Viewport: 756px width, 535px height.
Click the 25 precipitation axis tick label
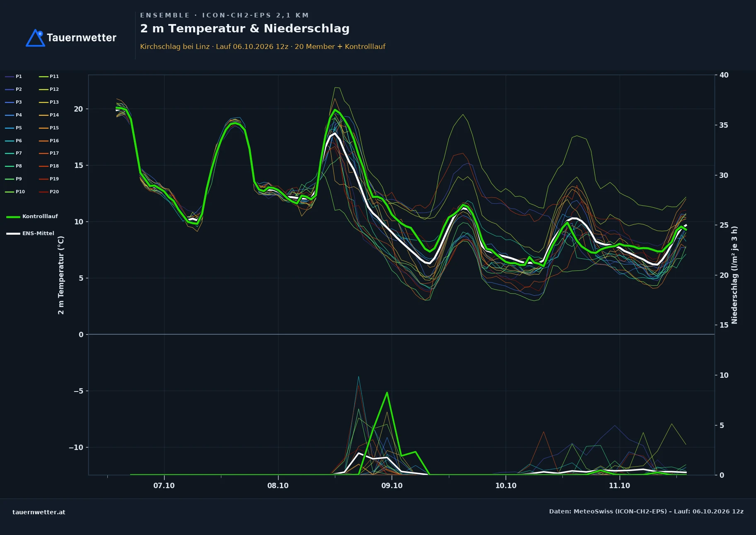point(724,225)
